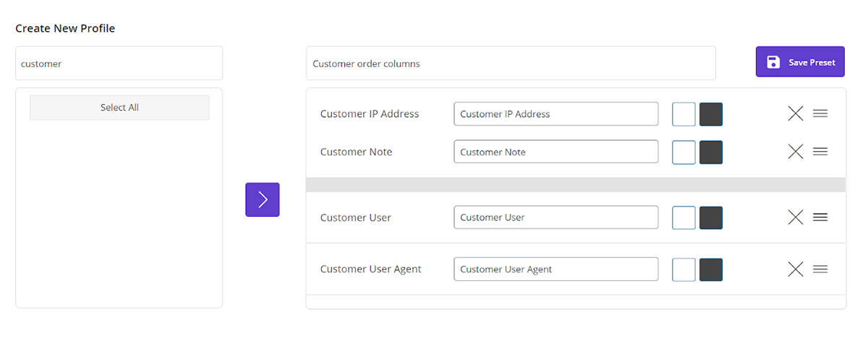The height and width of the screenshot is (346, 868).
Task: Remove the Customer IP Address column
Action: pyautogui.click(x=795, y=113)
